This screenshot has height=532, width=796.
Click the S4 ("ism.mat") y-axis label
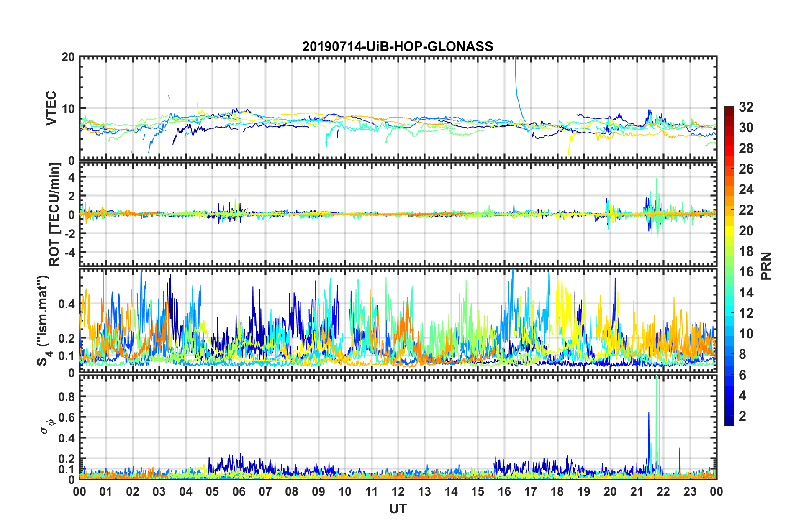(x=44, y=320)
